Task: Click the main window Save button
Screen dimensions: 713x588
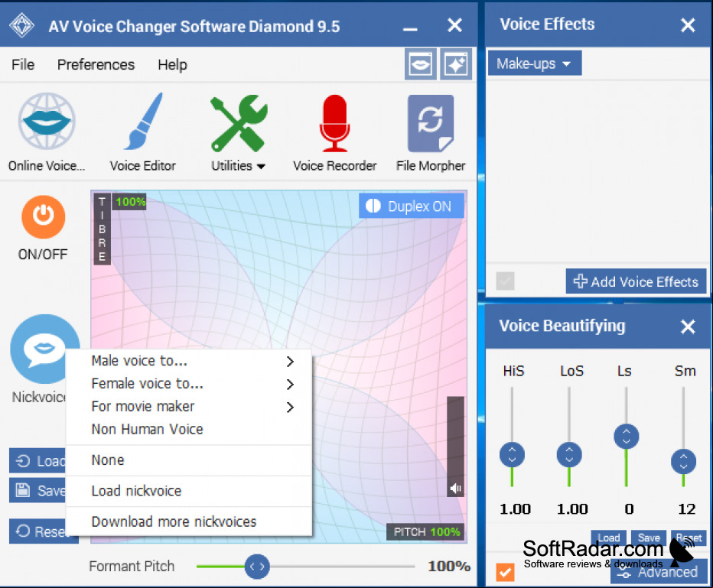Action: pos(37,490)
